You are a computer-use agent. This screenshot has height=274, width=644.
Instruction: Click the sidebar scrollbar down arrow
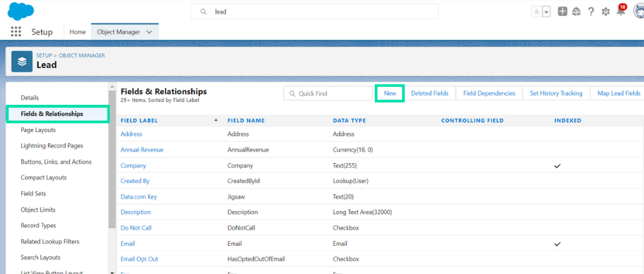click(112, 271)
